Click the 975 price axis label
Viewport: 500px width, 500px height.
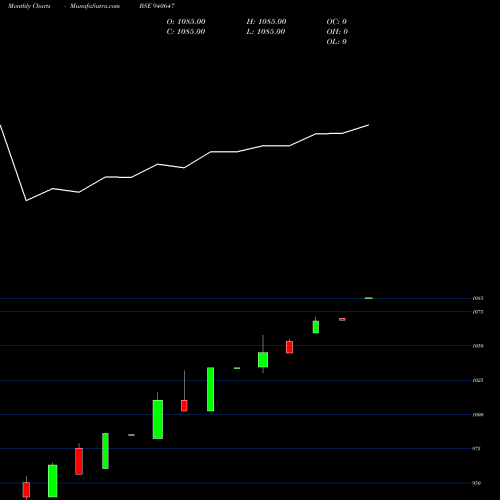pyautogui.click(x=476, y=449)
